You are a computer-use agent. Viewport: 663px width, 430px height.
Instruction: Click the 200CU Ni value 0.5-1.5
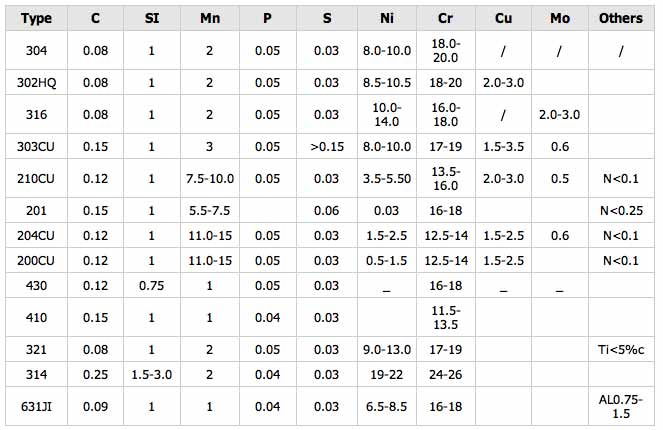[387, 261]
